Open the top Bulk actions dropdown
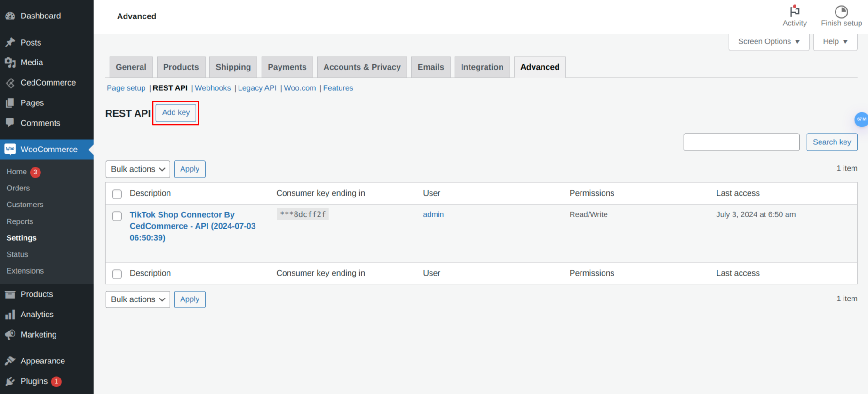This screenshot has height=394, width=868. [138, 169]
